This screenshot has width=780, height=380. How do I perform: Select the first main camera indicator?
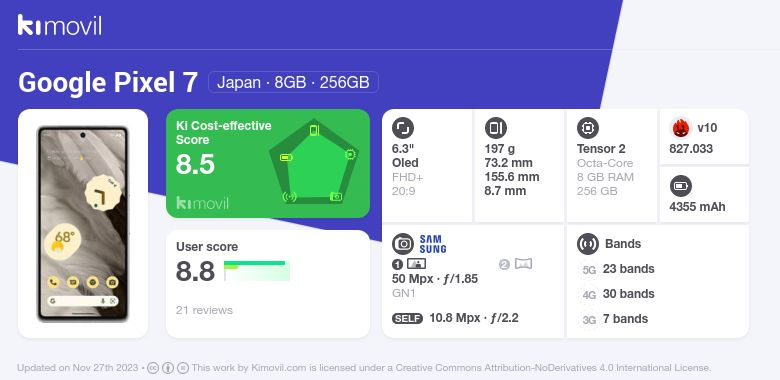[409, 264]
